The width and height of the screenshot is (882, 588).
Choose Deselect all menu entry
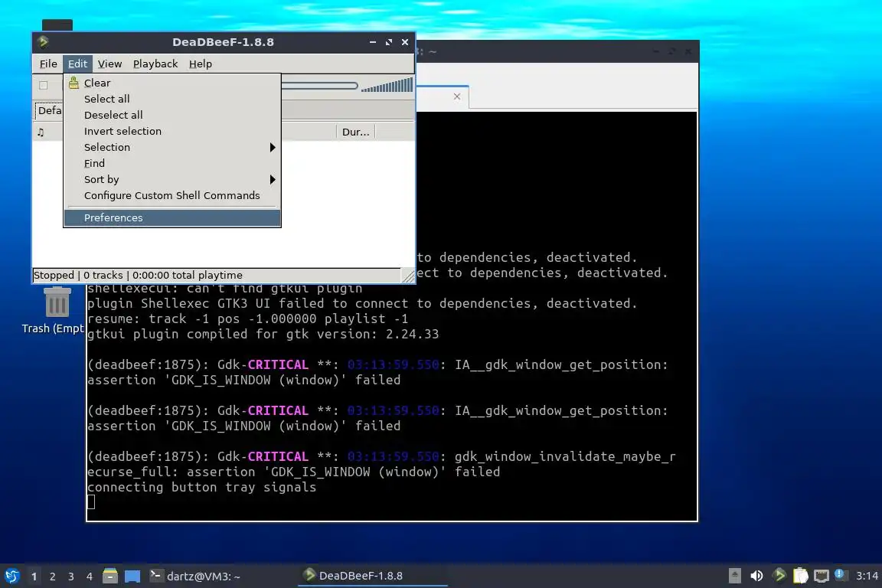[172, 115]
